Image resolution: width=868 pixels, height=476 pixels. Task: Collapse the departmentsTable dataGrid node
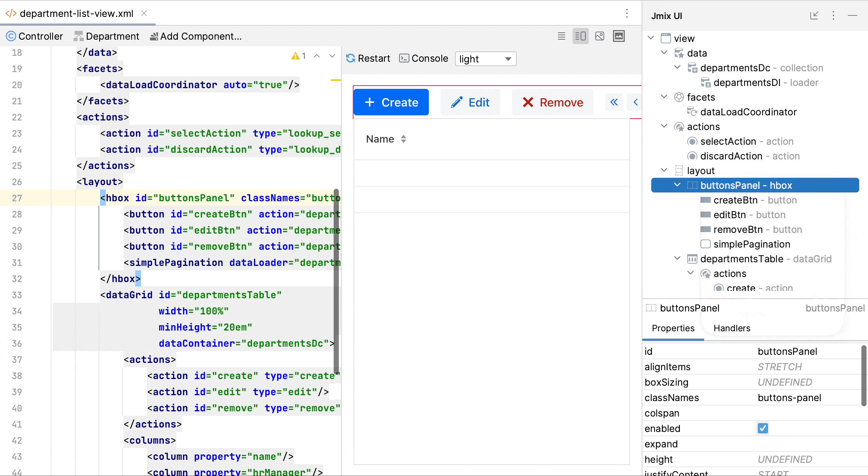coord(677,259)
